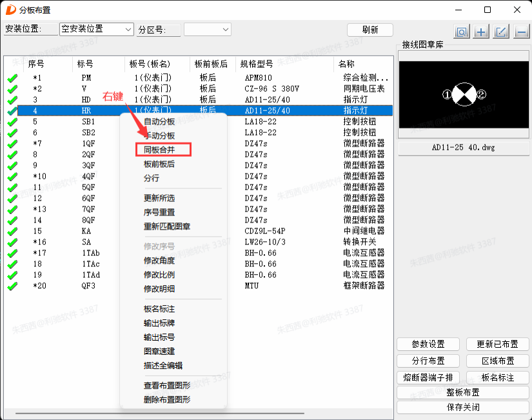Click the 熔断器端子排 button
The image size is (532, 420).
click(x=428, y=377)
